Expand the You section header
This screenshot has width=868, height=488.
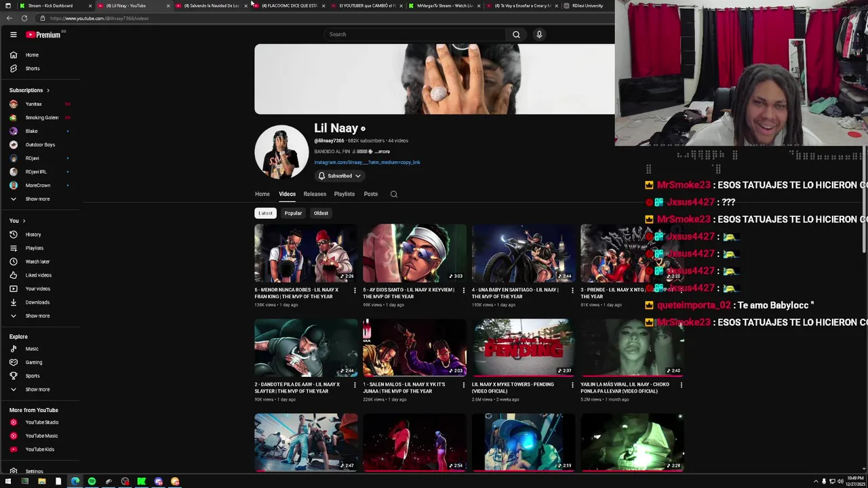[x=18, y=221]
